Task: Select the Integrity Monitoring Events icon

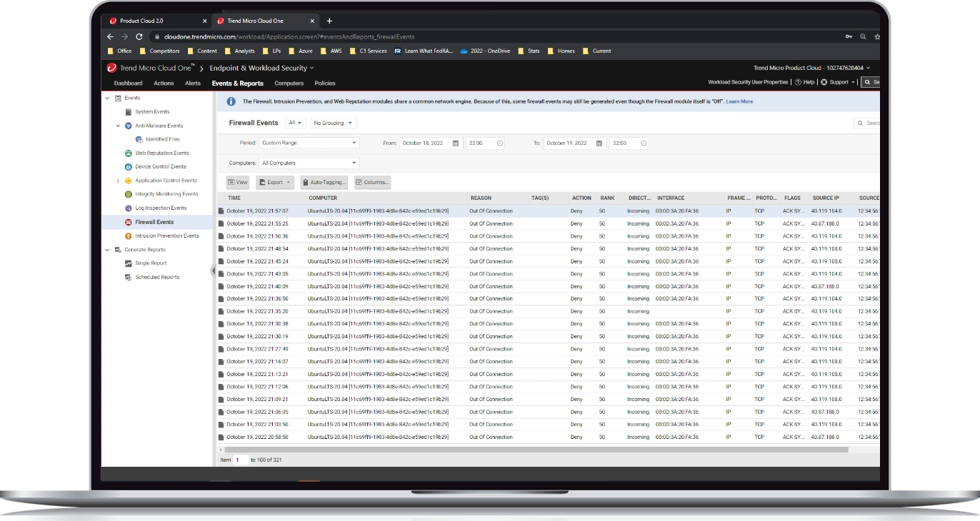Action: point(129,194)
